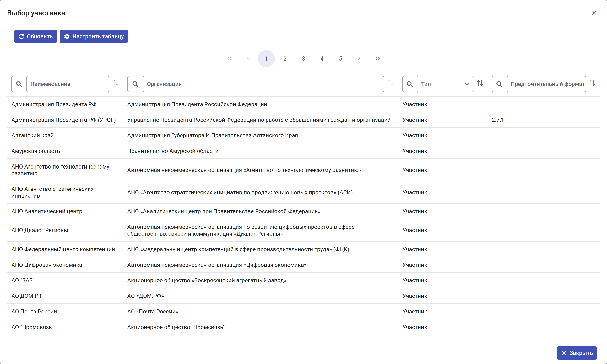Click Участник type in АО ДОМ.РФ row
The height and width of the screenshot is (364, 607).
coord(415,296)
